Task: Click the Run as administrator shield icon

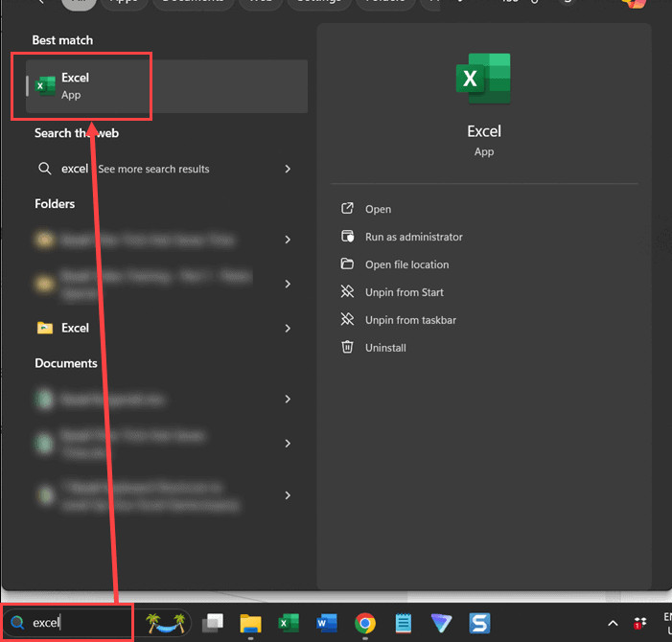Action: pyautogui.click(x=347, y=237)
